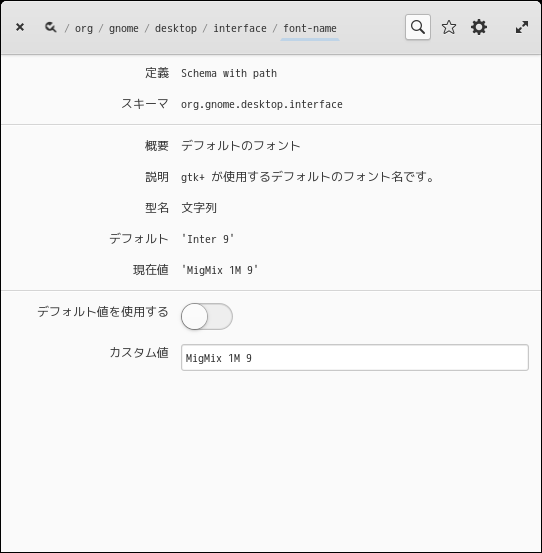
Task: Click the '概要' label
Action: [x=157, y=146]
